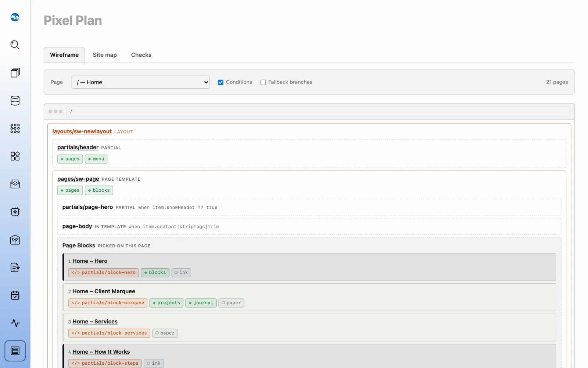Open the package box icon in sidebar
Screen dimensions: 588x368
[15, 240]
